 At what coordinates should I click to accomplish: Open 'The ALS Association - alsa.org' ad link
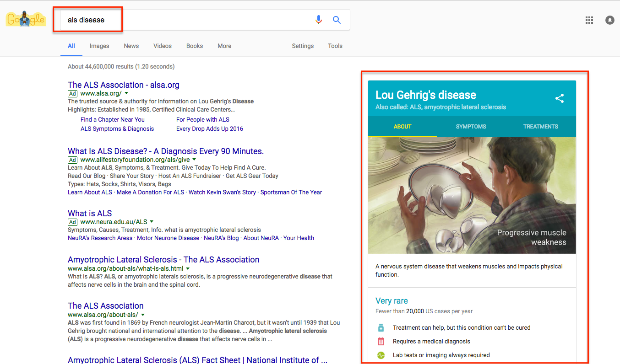click(124, 85)
